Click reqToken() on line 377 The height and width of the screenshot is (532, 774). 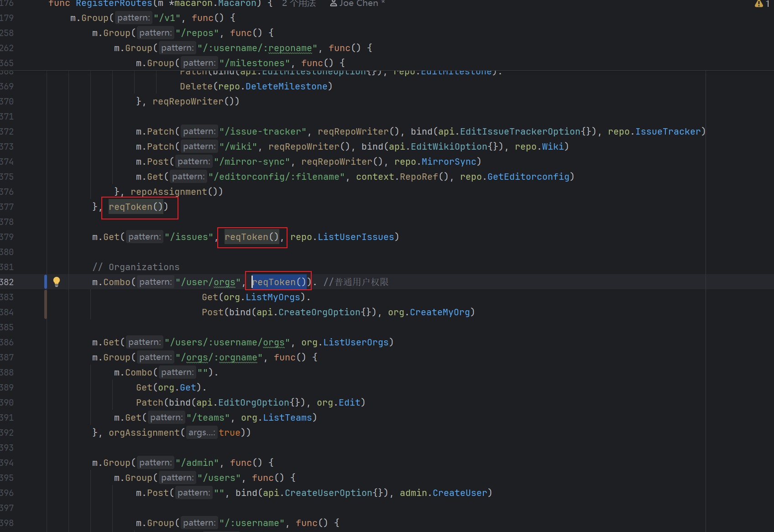136,207
